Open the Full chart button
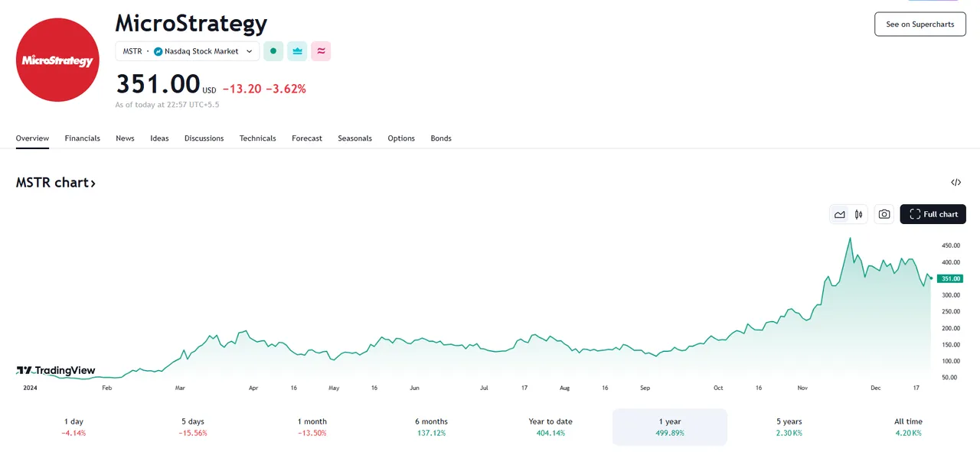 pyautogui.click(x=933, y=214)
